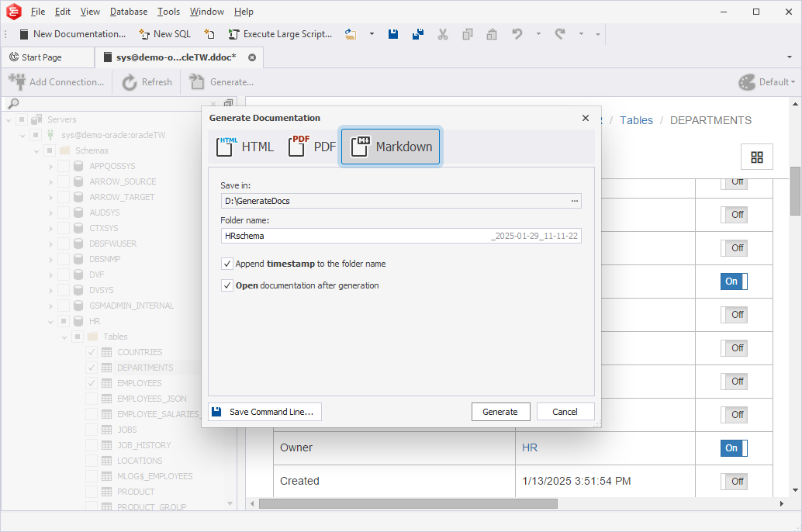Click the Redo arrow icon
This screenshot has height=532, width=802.
point(560,34)
